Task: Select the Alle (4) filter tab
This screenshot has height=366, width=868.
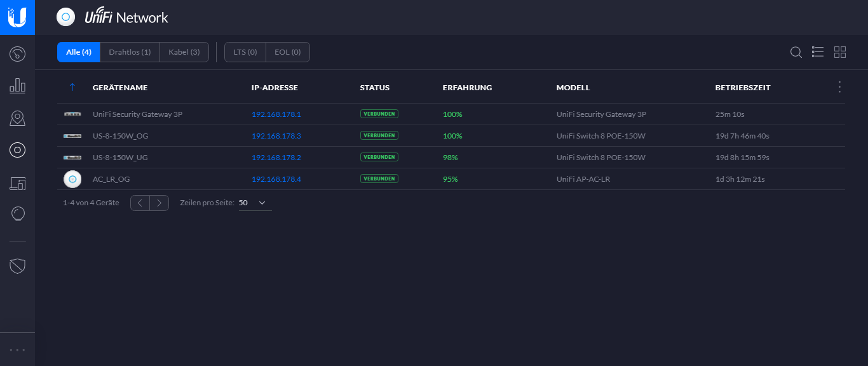Action: [79, 52]
